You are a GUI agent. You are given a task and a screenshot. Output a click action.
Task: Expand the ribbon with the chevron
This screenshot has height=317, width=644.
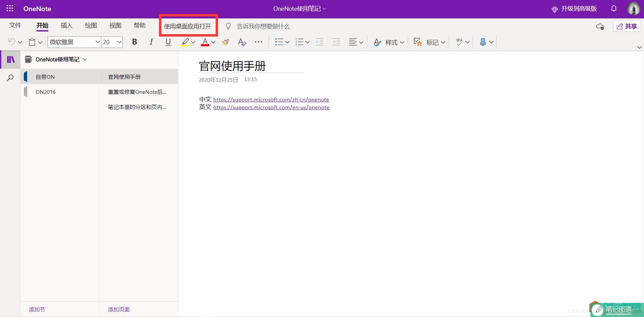pyautogui.click(x=639, y=48)
